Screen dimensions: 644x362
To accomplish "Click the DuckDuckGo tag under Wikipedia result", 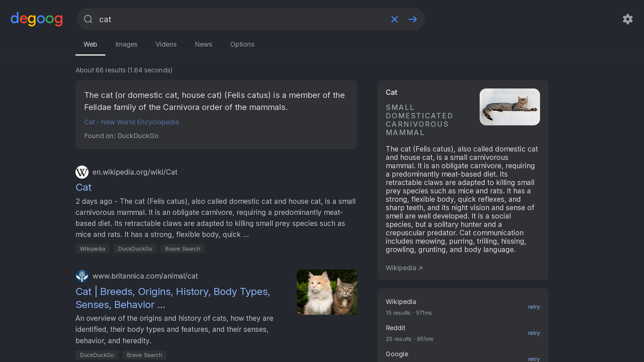I will pos(135,249).
